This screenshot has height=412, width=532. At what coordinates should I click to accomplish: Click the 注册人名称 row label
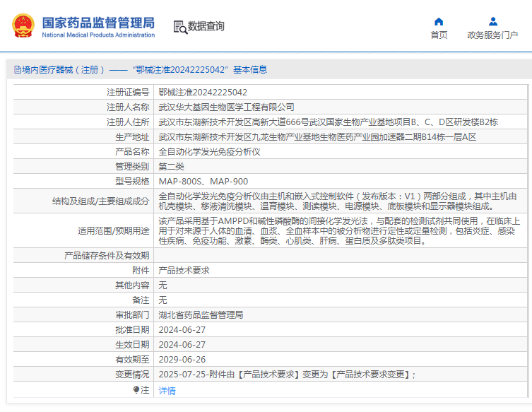(128, 107)
